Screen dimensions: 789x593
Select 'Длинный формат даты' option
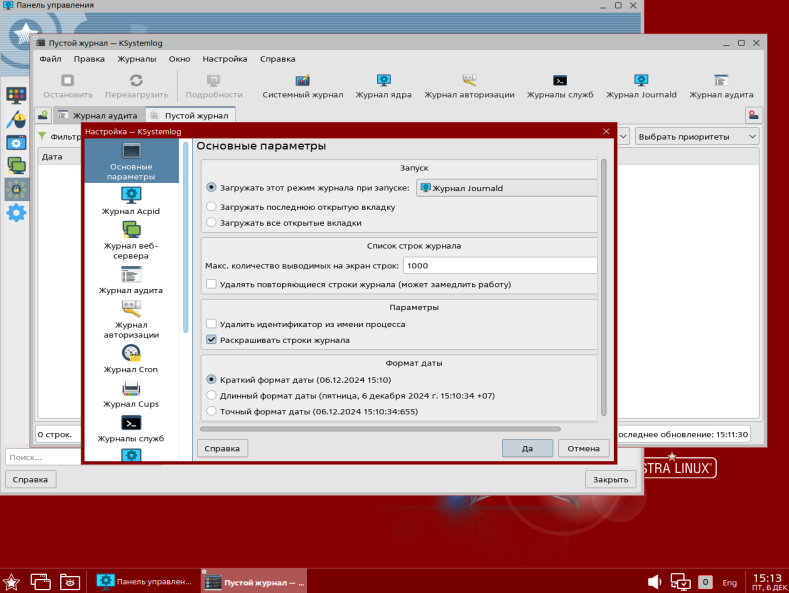[x=211, y=395]
